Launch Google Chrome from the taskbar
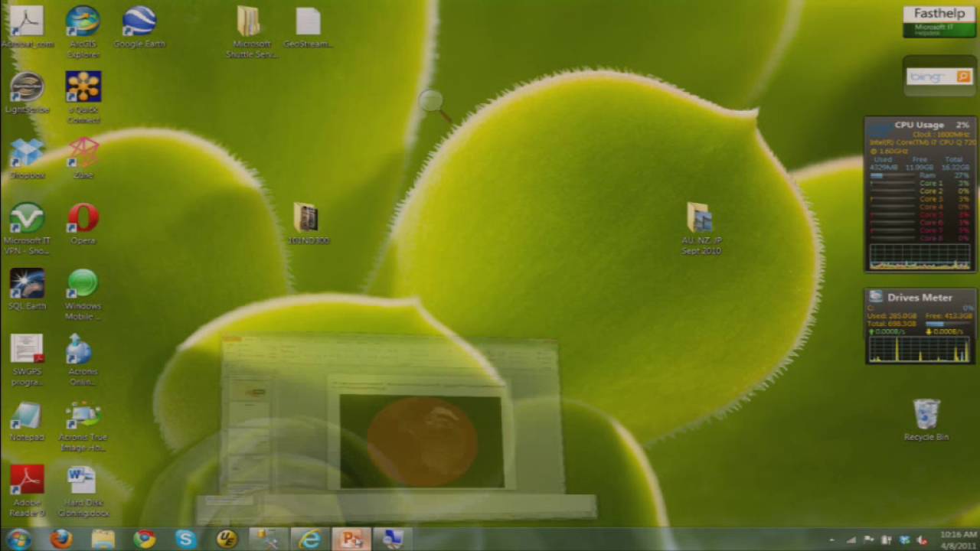980x551 pixels. point(144,539)
